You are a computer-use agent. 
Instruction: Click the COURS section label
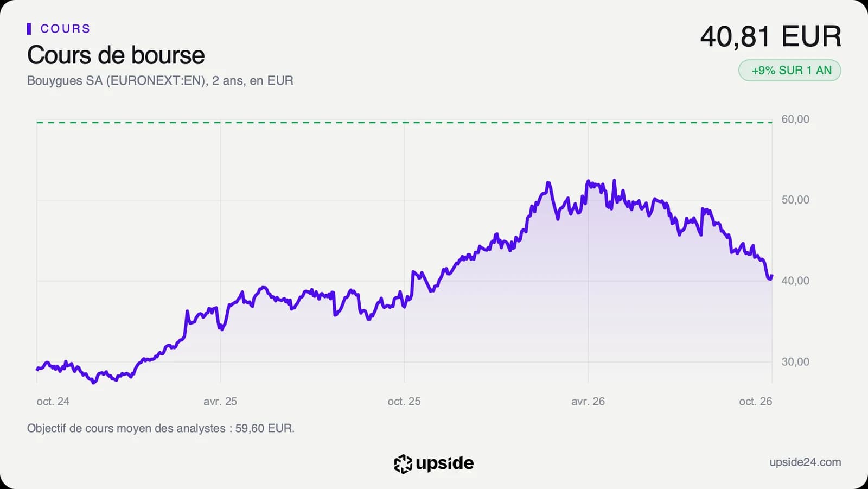click(x=66, y=29)
